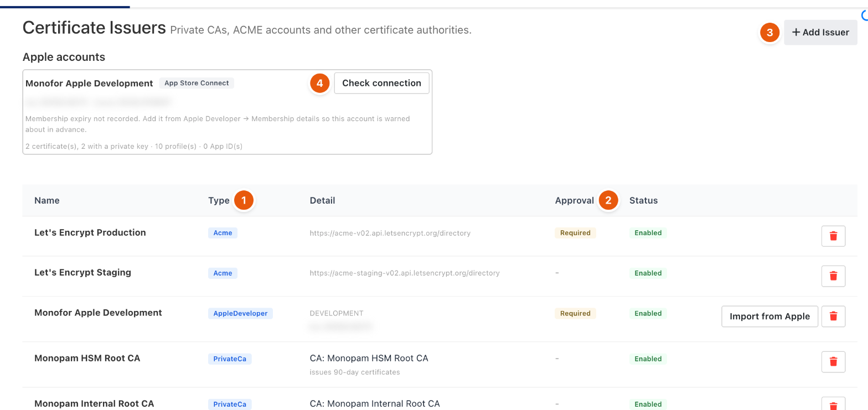This screenshot has height=410, width=868.
Task: Open Monopam HSM Root CA name
Action: coord(87,358)
